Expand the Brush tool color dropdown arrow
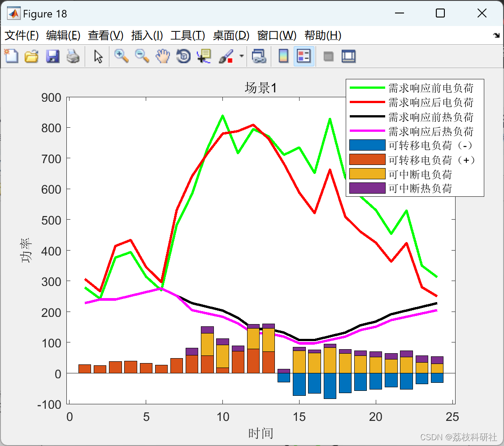The width and height of the screenshot is (504, 446). (242, 56)
